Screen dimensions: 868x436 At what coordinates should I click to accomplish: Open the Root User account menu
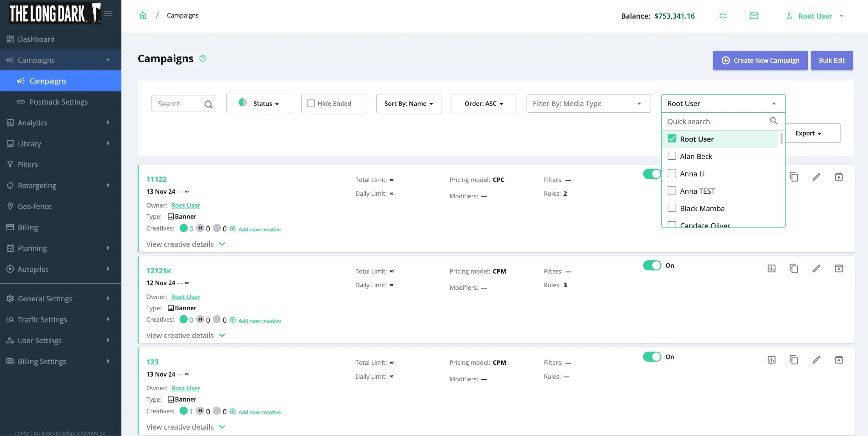coord(815,16)
